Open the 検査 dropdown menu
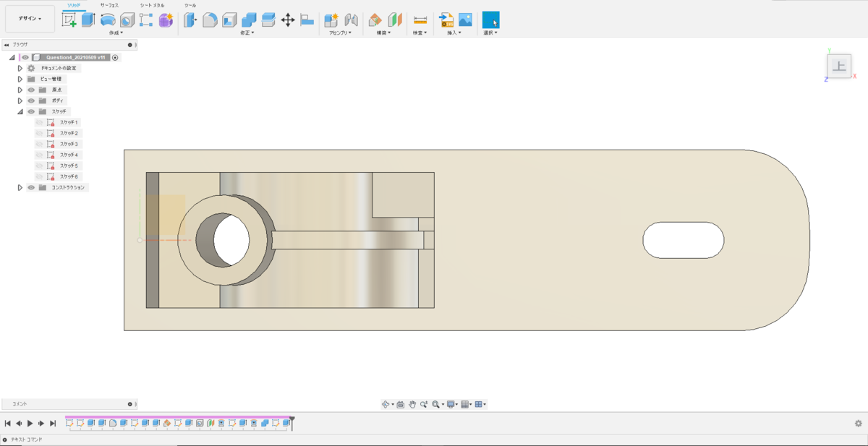The width and height of the screenshot is (868, 446). pyautogui.click(x=420, y=33)
